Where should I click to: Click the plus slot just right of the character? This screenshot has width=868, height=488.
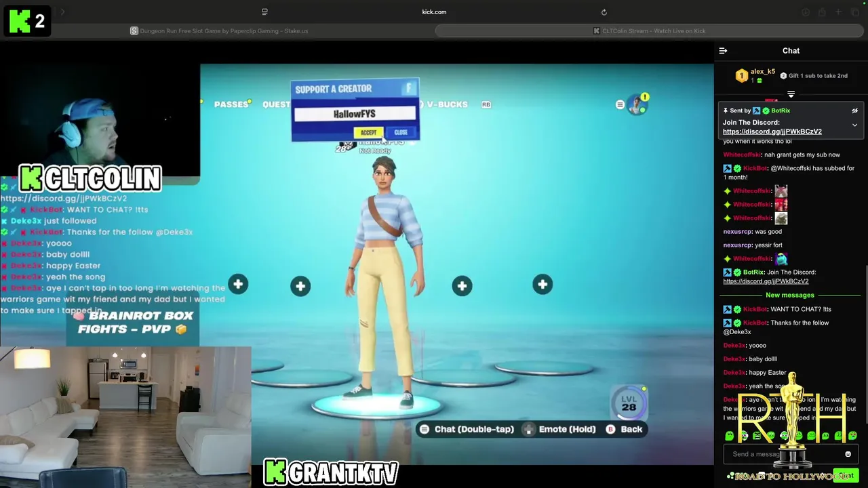(462, 286)
